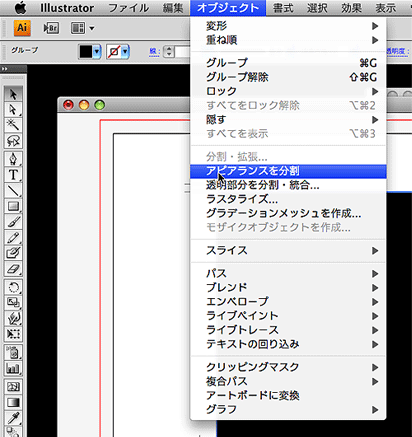Open the 表示 menu

386,8
